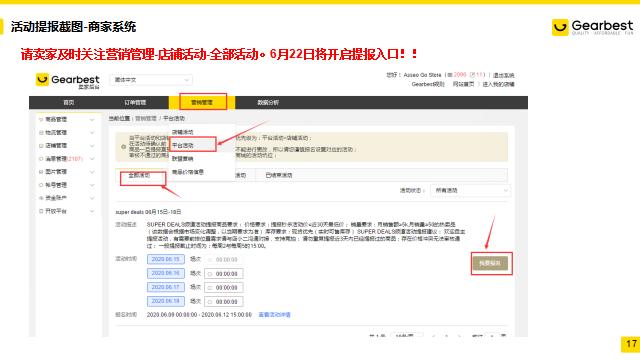Click the olive 我要报名 sign-up button
The image size is (640, 360).
(490, 263)
